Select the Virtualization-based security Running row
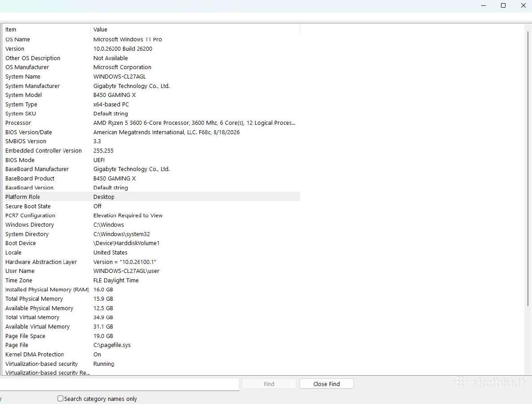 pos(151,364)
